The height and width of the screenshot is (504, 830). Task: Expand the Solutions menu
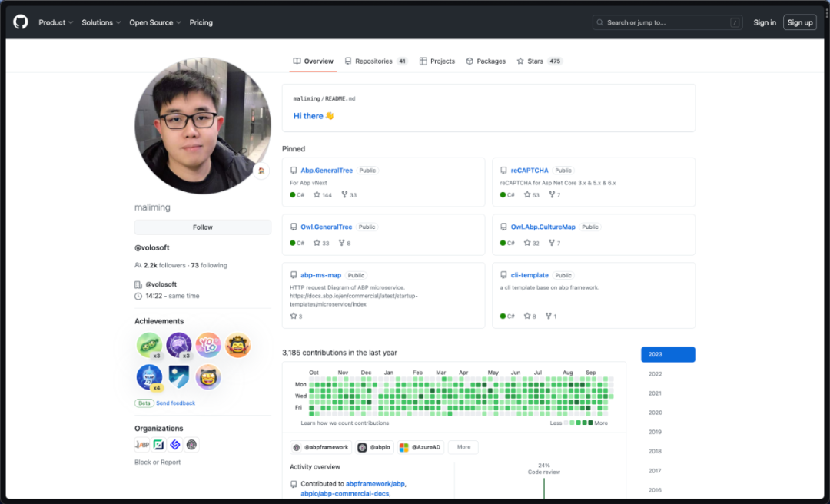pyautogui.click(x=101, y=23)
